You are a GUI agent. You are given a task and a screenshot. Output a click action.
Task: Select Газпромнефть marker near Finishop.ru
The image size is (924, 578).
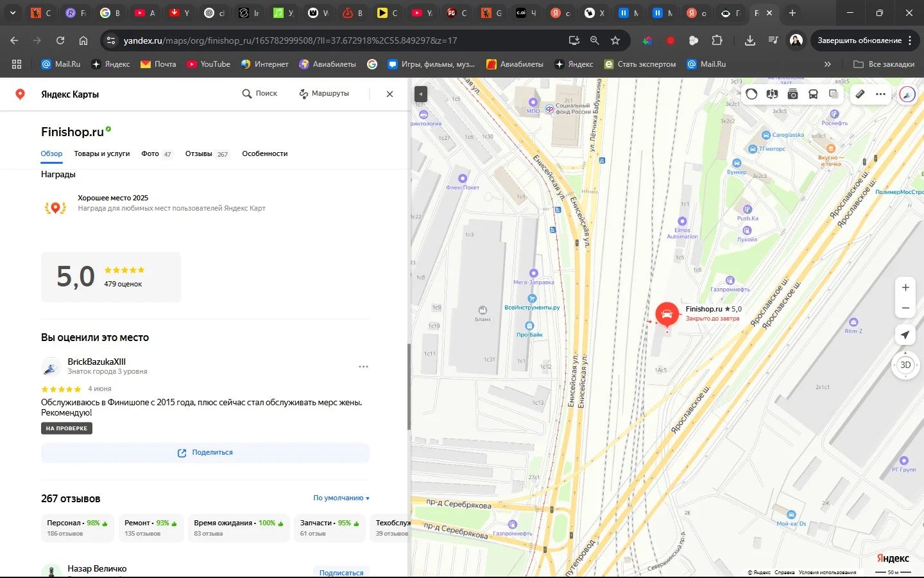tap(730, 281)
